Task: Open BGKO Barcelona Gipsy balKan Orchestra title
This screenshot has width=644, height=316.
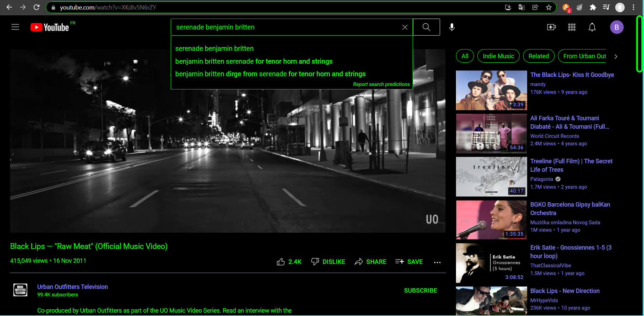Action: pos(570,209)
